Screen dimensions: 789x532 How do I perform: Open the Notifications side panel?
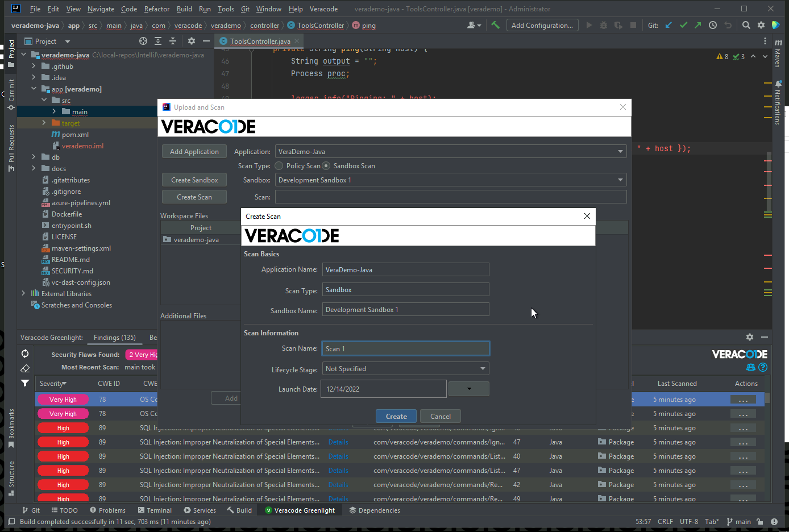778,102
